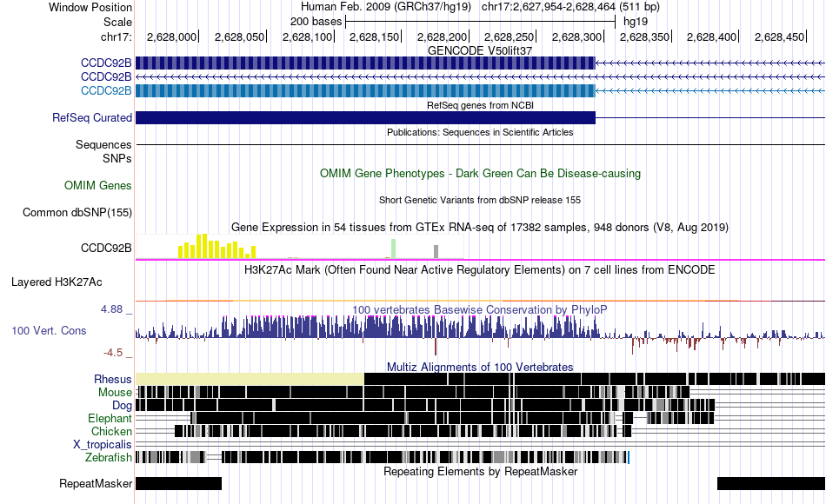Click the Scale label on the left
The image size is (826, 504).
(117, 22)
